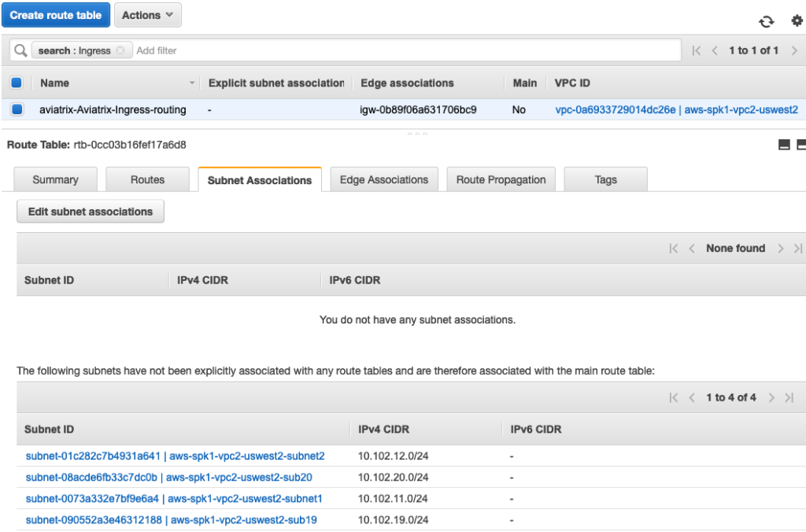Go to first page of route tables

(x=696, y=50)
